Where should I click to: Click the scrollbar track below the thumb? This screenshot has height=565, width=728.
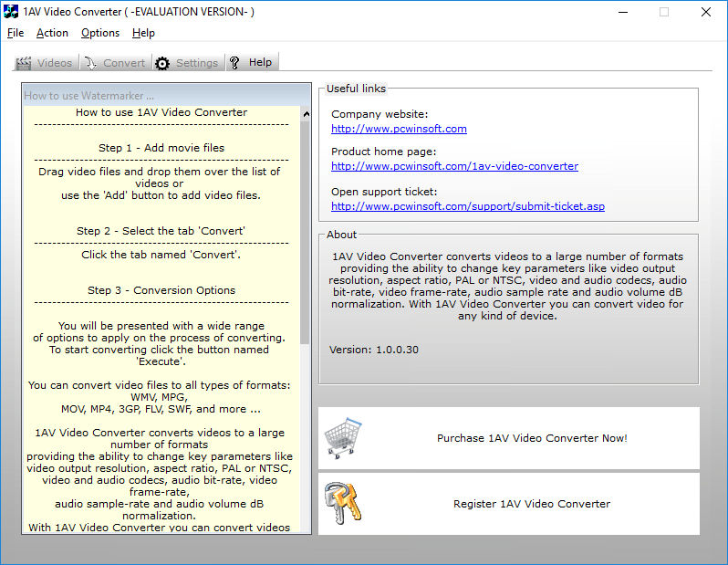tap(305, 437)
